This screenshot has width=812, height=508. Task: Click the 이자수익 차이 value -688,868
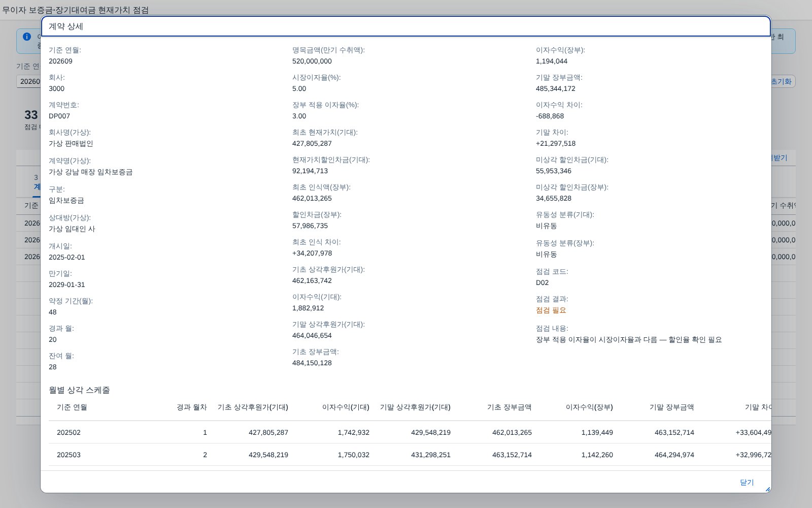tap(550, 116)
